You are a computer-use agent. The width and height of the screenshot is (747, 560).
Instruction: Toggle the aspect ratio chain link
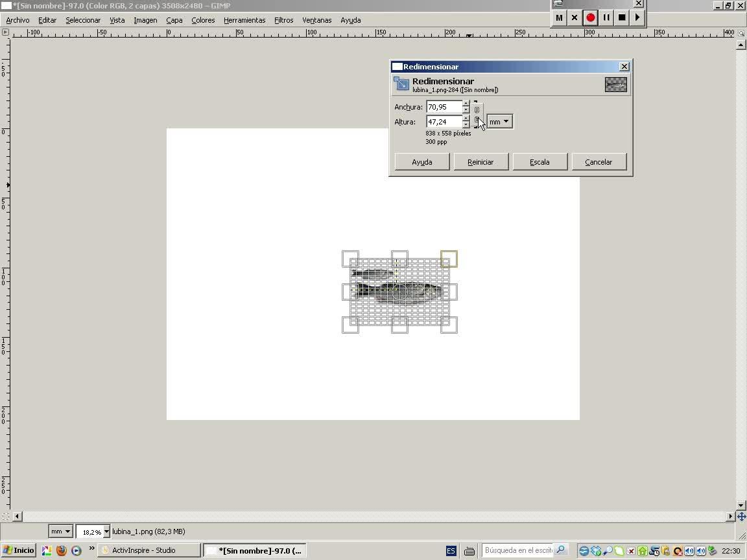click(477, 114)
